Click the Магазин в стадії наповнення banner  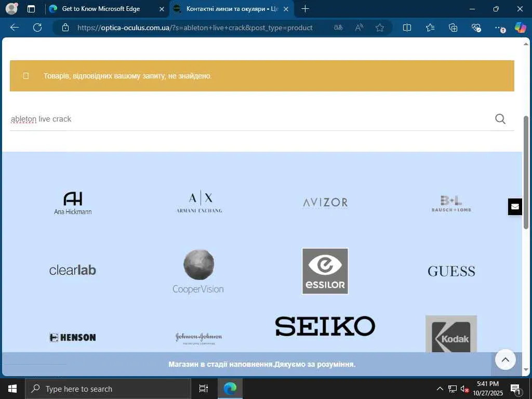tap(262, 364)
